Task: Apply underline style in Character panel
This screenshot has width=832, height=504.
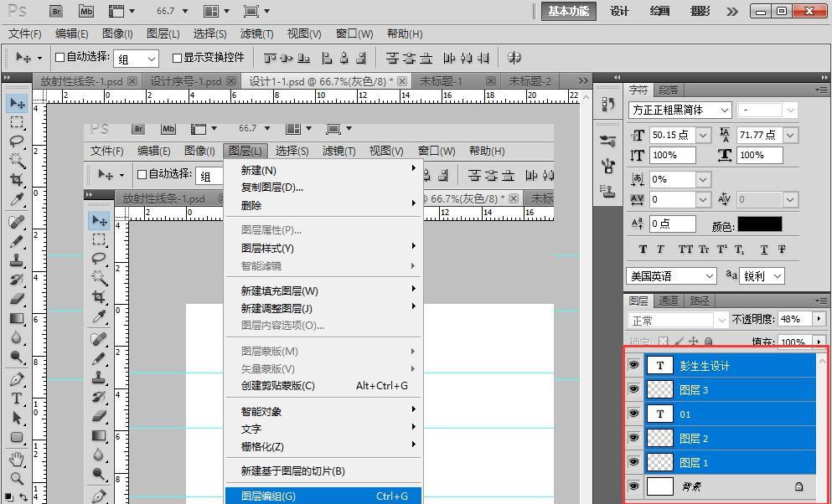Action: coord(763,249)
